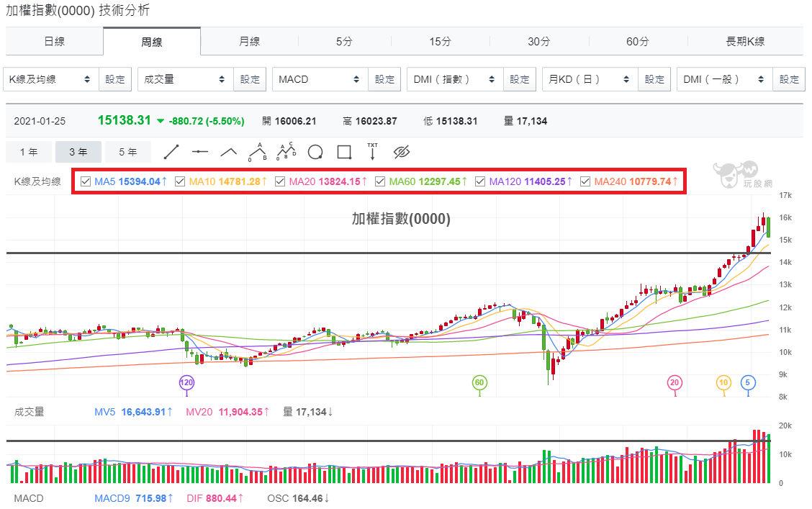Click the 成交量 panel label
Image resolution: width=812 pixels, height=509 pixels.
[29, 413]
